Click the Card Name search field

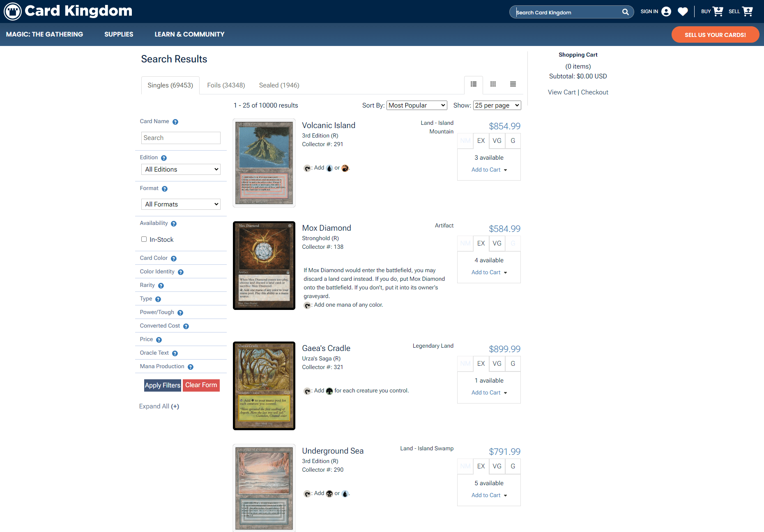181,138
